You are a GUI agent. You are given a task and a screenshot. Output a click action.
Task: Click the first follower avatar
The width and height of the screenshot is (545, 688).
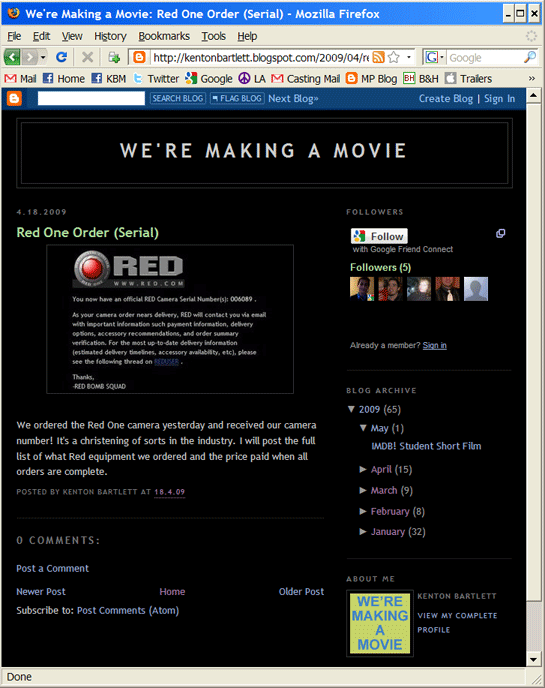[x=362, y=289]
